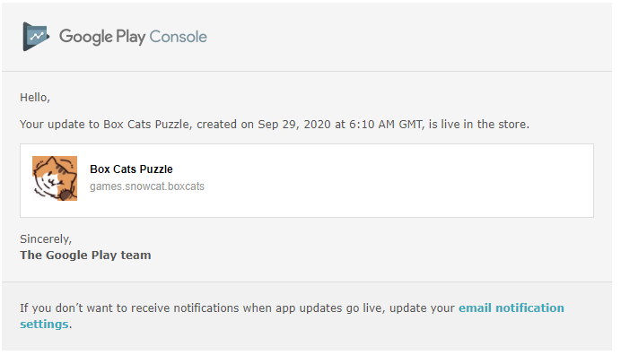This screenshot has width=621, height=364.
Task: Click the Google Play Console header text
Action: click(x=133, y=37)
